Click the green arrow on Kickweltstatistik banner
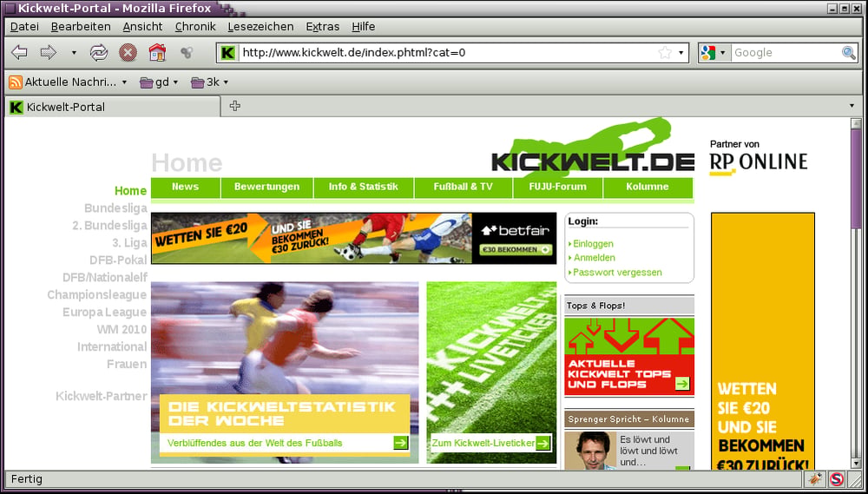This screenshot has width=868, height=494. [x=401, y=443]
